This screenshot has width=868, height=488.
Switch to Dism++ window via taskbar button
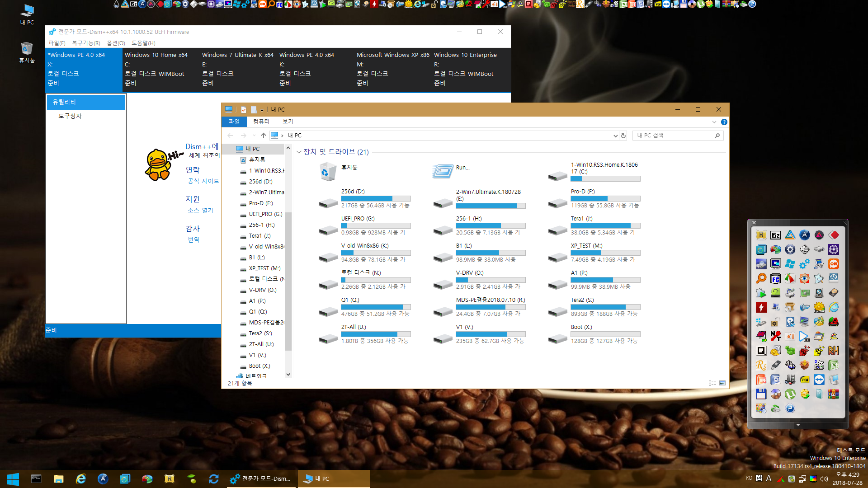pos(261,479)
